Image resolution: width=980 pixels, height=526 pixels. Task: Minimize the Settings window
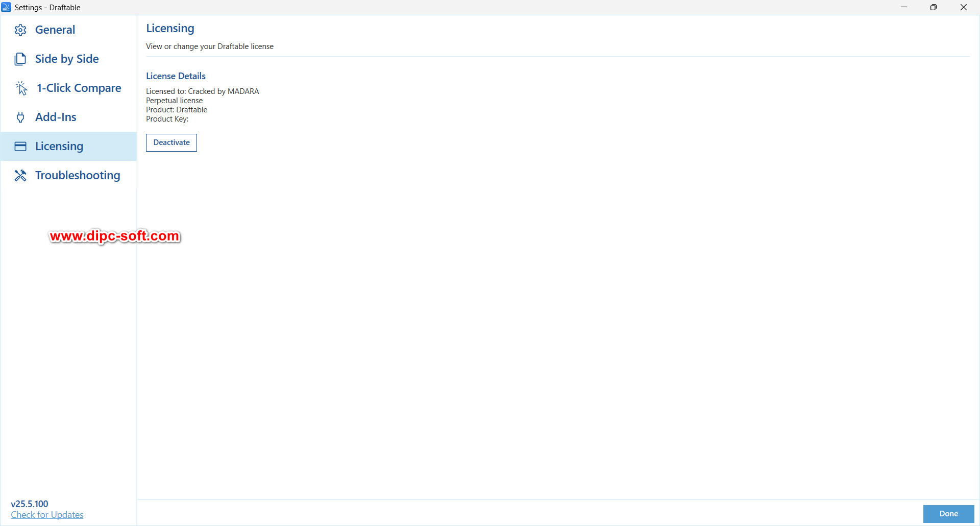click(x=904, y=7)
